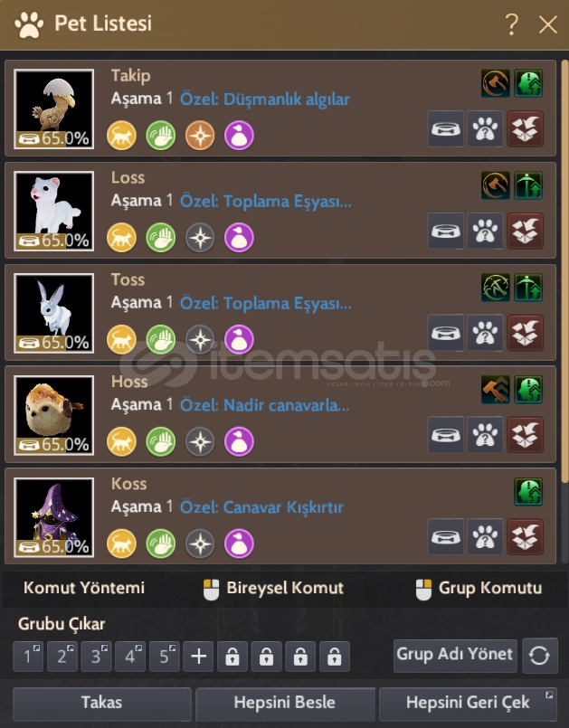This screenshot has width=569, height=728.
Task: Open the Takas exchange button
Action: point(101,703)
